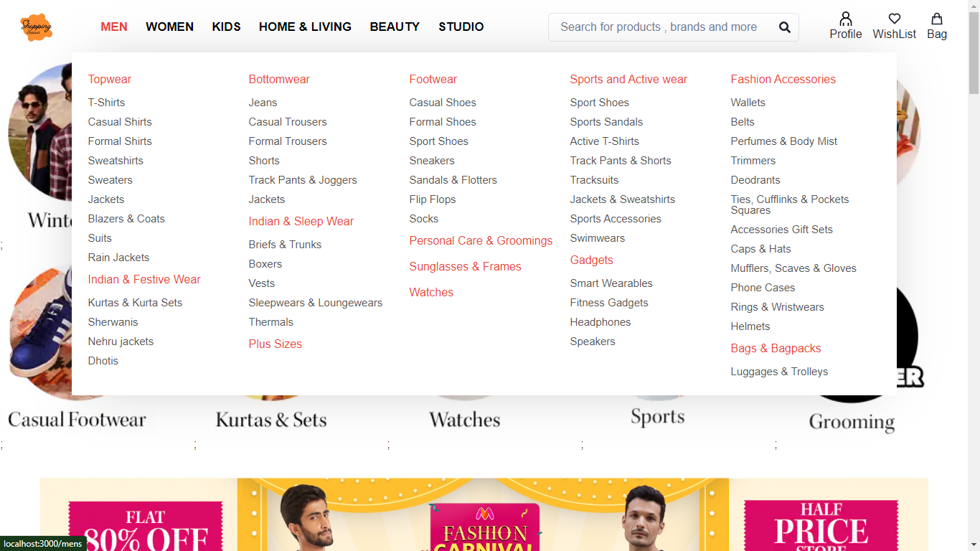Screen dimensions: 980x551
Task: Open Kurtas & Kurta Sets
Action: (x=135, y=303)
